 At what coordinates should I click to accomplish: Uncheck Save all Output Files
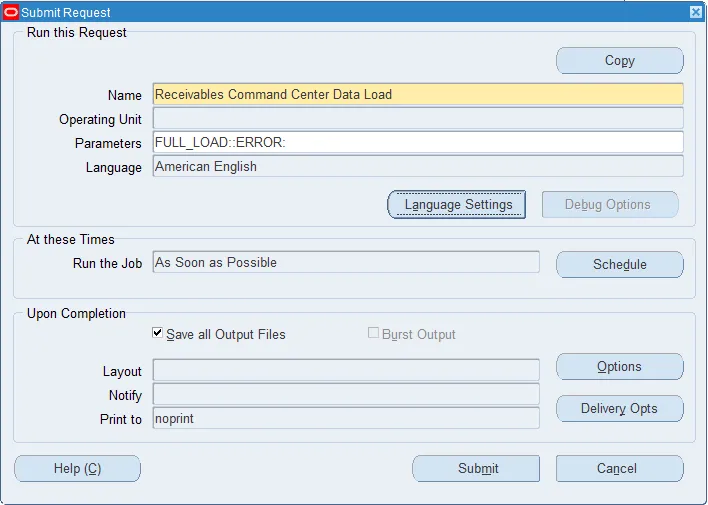(x=158, y=333)
